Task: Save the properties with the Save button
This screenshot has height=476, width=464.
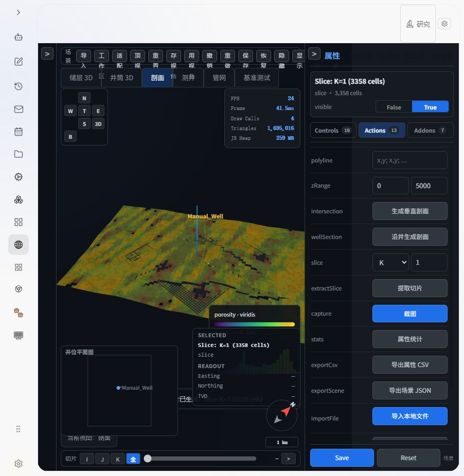Action: point(342,458)
